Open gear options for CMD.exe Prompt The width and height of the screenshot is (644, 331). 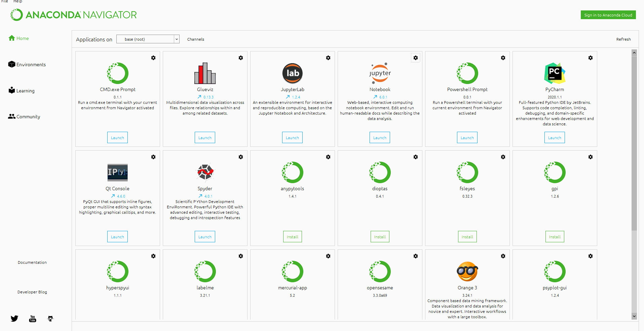tap(153, 58)
